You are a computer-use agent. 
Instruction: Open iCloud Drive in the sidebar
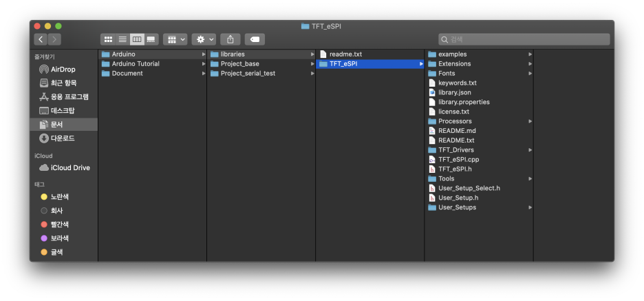[x=64, y=168]
